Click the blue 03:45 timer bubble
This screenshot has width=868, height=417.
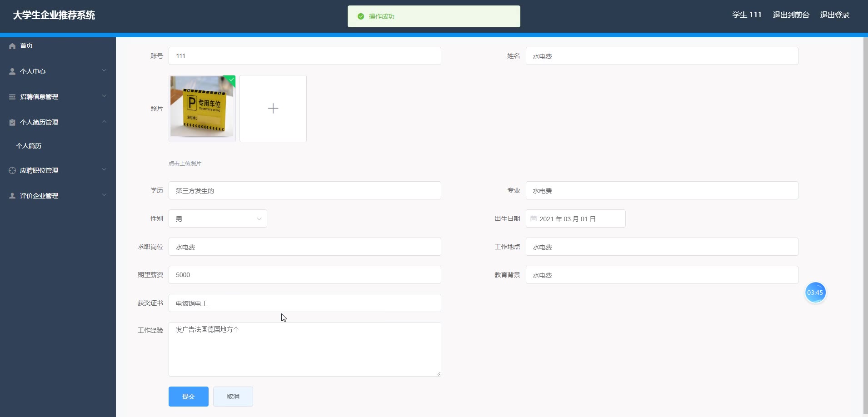click(815, 293)
